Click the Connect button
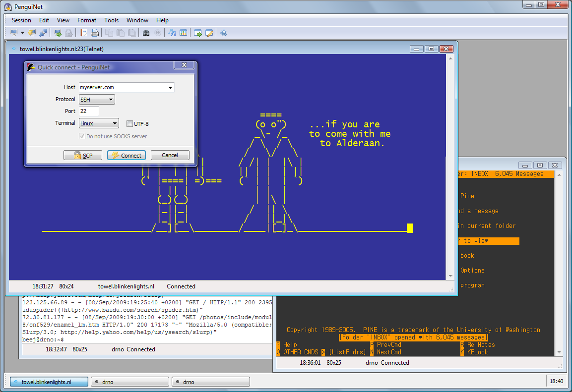 click(126, 155)
